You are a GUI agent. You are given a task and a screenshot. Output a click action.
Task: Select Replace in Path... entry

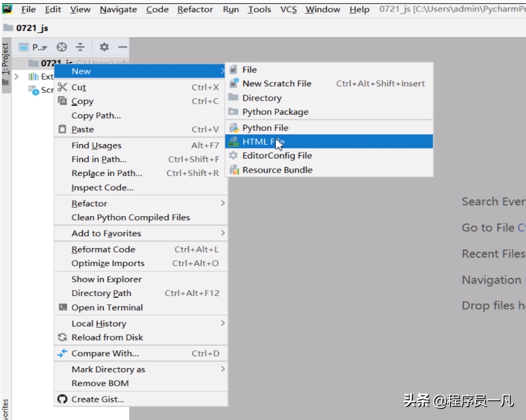pos(140,173)
